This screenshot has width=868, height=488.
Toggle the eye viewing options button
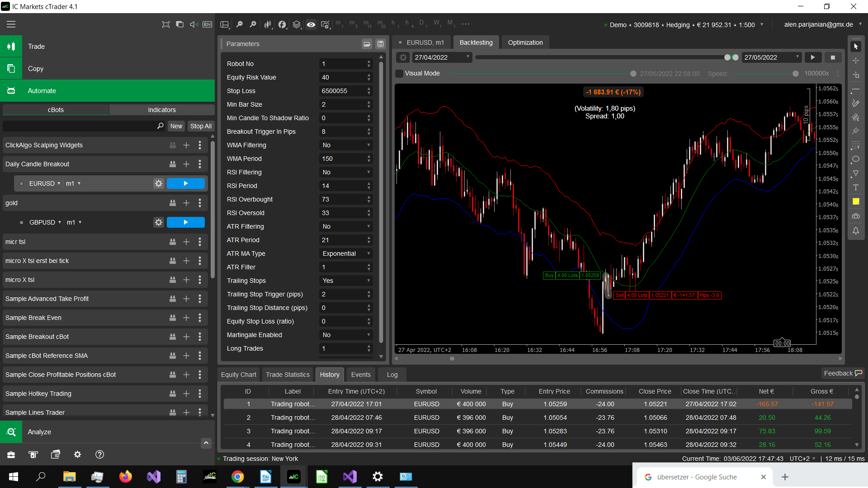pos(311,24)
